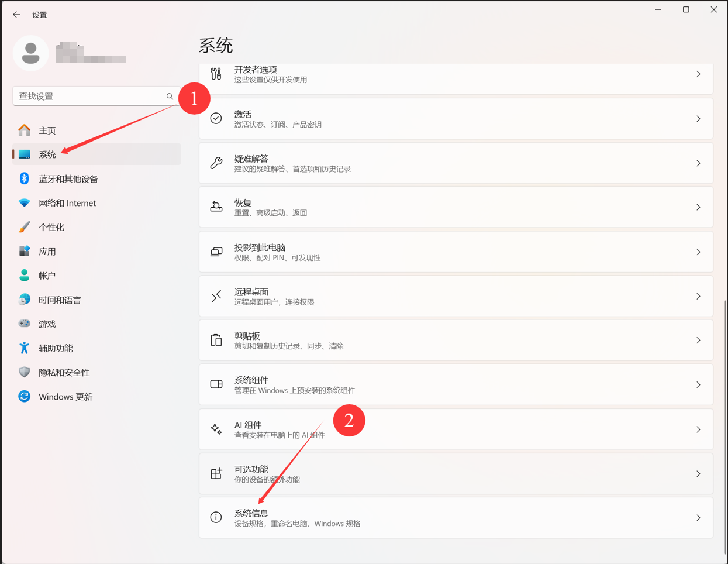Focus the 查找设置 search field

pyautogui.click(x=96, y=96)
